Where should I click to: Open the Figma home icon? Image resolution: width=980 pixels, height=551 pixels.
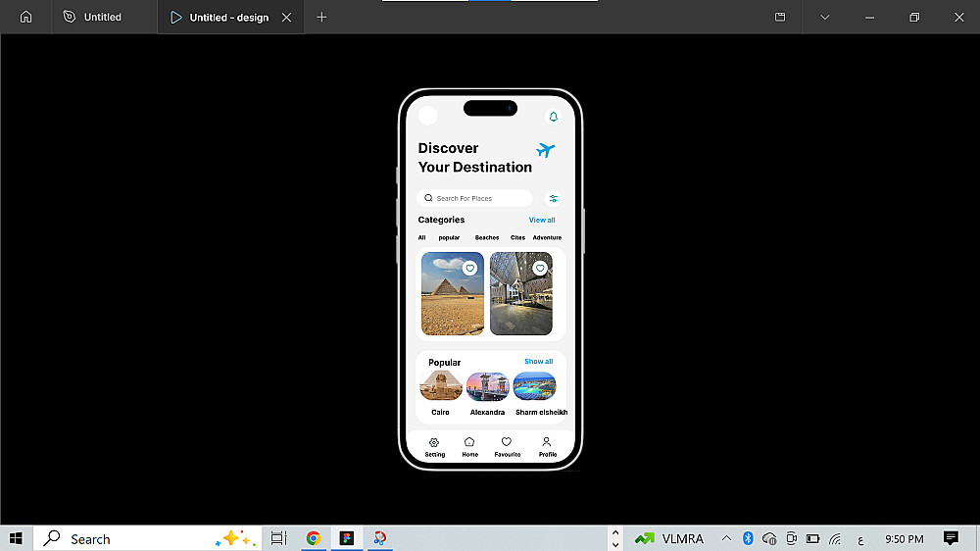point(25,17)
